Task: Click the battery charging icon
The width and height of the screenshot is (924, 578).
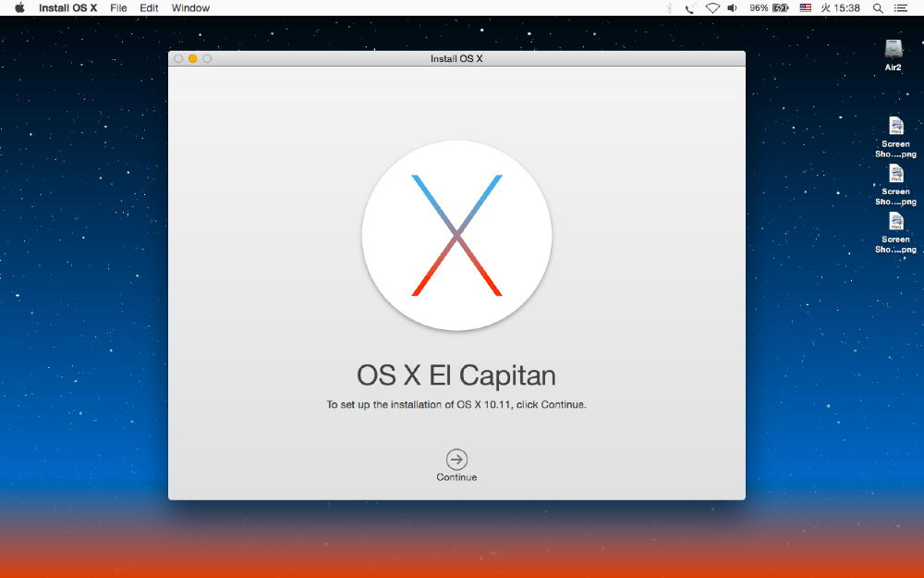Action: (780, 7)
